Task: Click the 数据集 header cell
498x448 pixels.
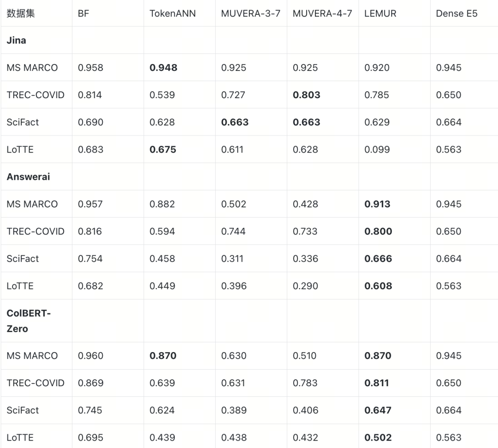Action: tap(21, 13)
